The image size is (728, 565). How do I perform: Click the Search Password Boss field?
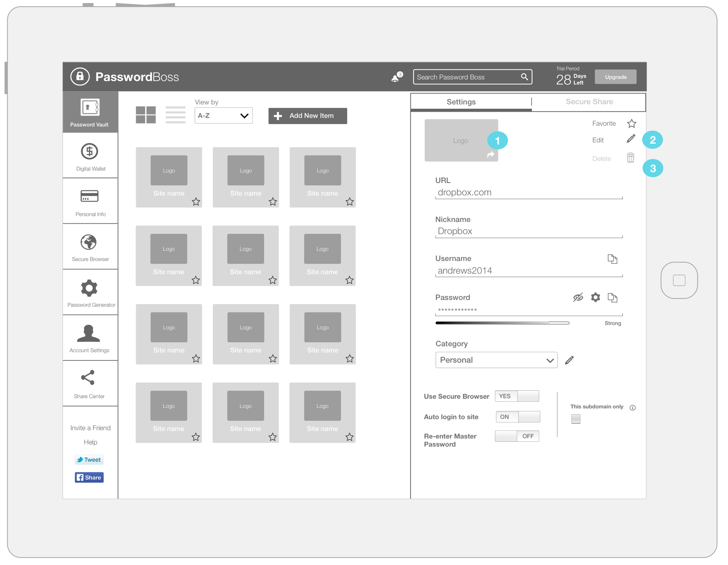pos(473,77)
